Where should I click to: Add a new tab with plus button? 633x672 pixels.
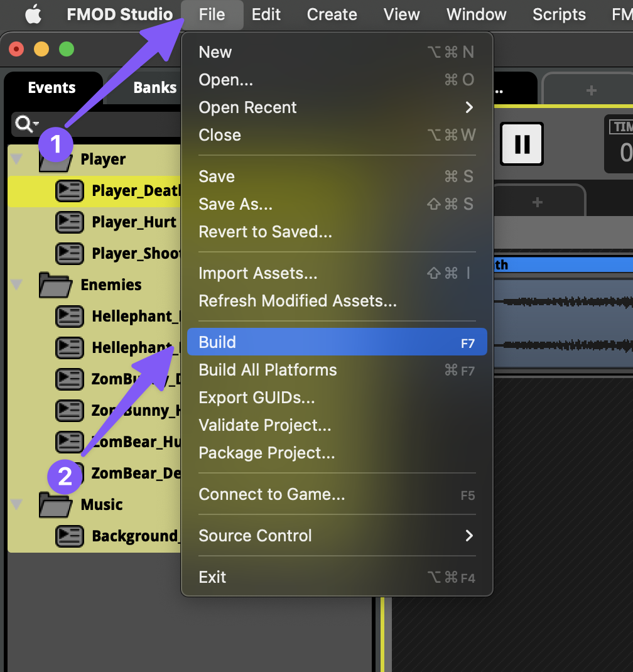pyautogui.click(x=590, y=90)
